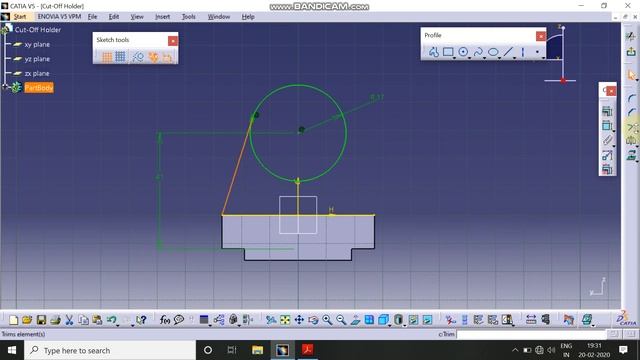The height and width of the screenshot is (360, 640).
Task: Open the Tools menu
Action: [x=188, y=17]
